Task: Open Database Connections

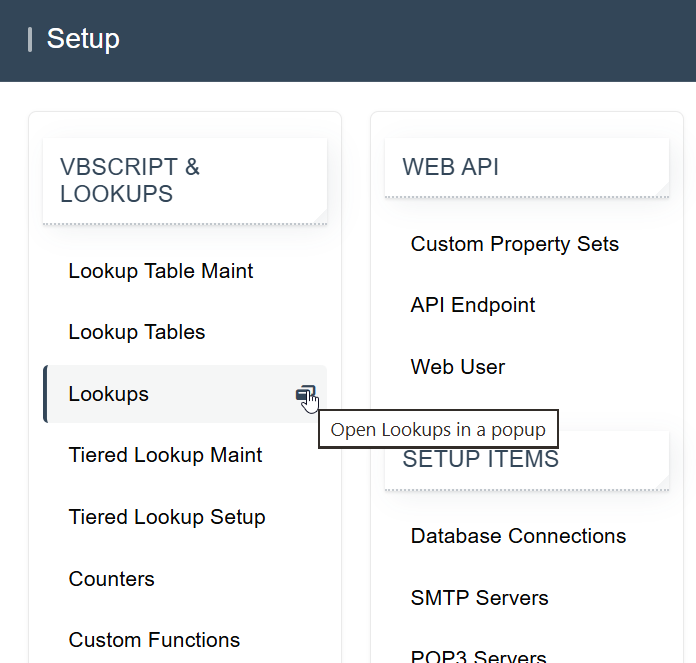Action: click(518, 536)
